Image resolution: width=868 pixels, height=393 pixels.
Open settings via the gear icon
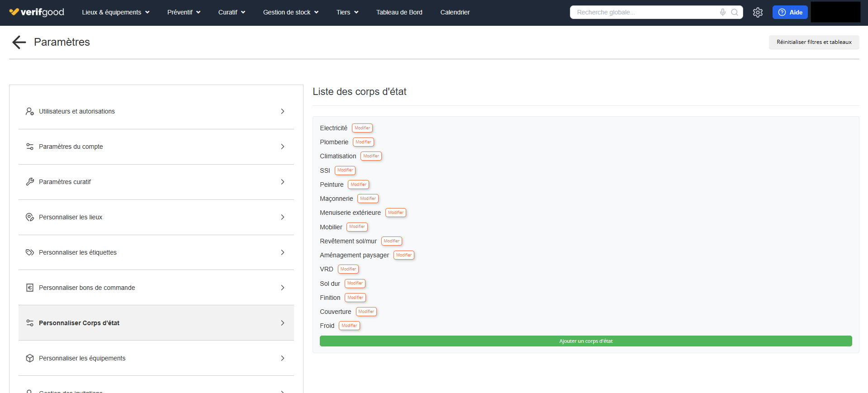[758, 13]
